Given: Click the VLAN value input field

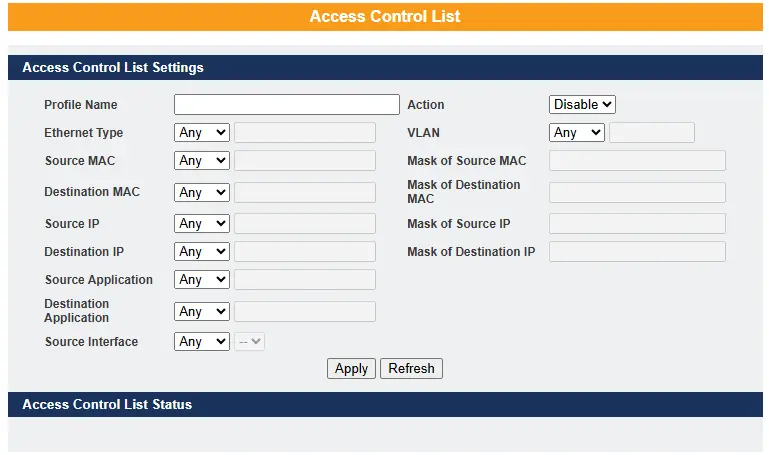Looking at the screenshot, I should click(652, 132).
